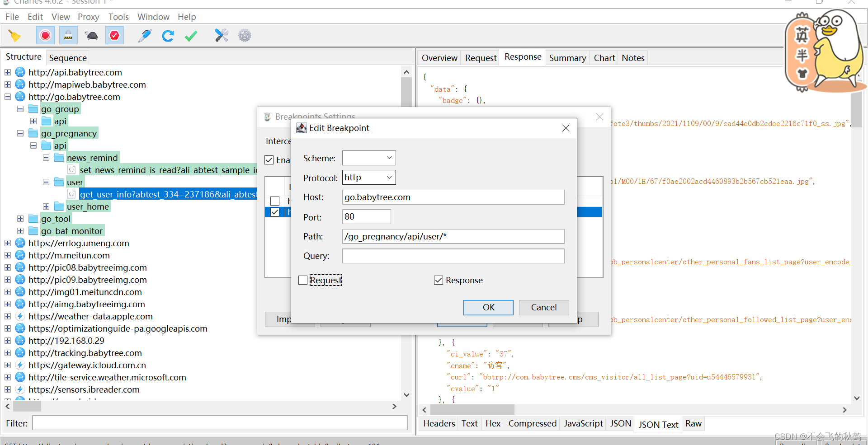Click the gateway.icloud.com.cn lightning icon
The height and width of the screenshot is (445, 868).
pos(20,365)
